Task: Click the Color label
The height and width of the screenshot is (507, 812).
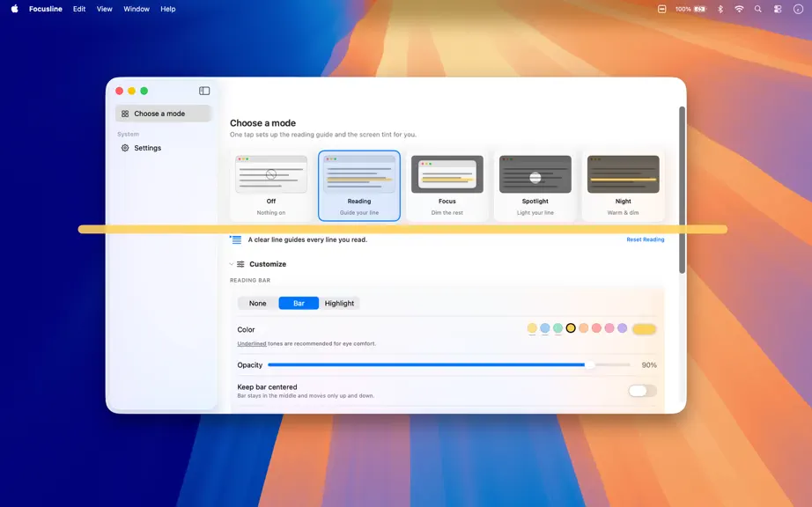Action: (246, 329)
